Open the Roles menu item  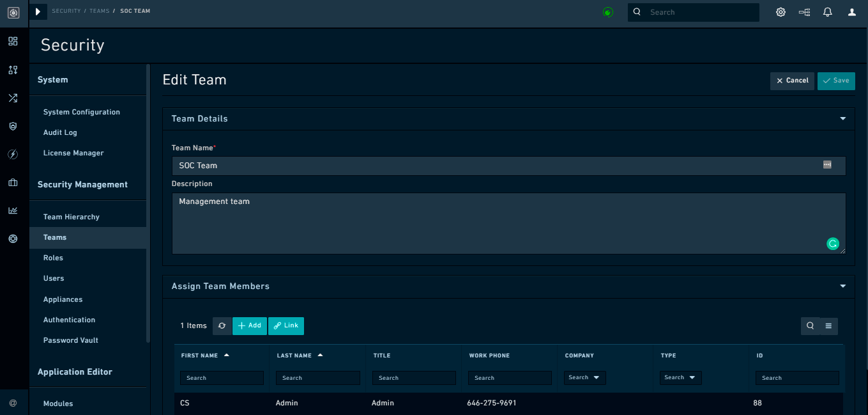53,258
